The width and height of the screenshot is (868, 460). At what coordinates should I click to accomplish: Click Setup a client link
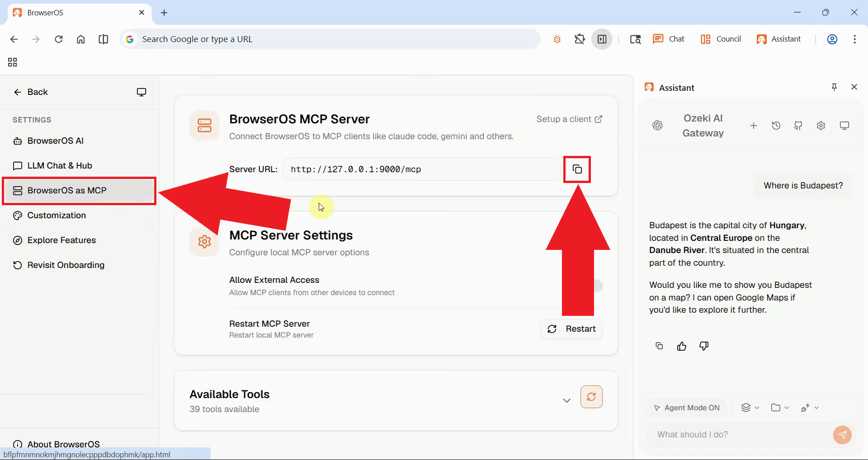(569, 119)
